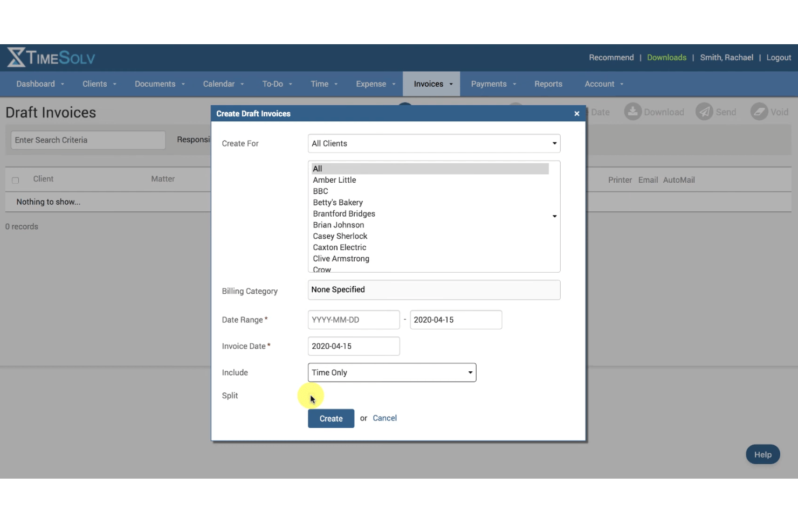Click the Logout link
Screen dimensions: 798x532
(779, 58)
